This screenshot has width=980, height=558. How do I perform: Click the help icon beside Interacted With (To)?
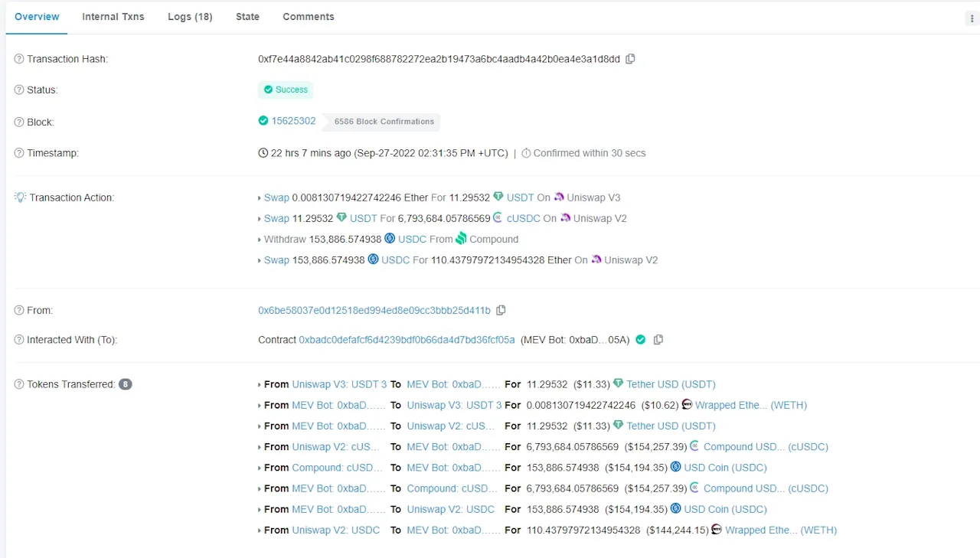click(19, 340)
